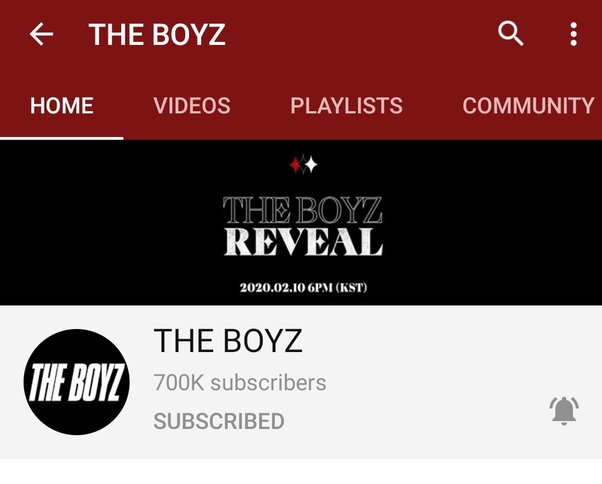Tap the 2020.02.10 6PM (KST) banner date
Viewport: 602px width, 484px height.
303,287
